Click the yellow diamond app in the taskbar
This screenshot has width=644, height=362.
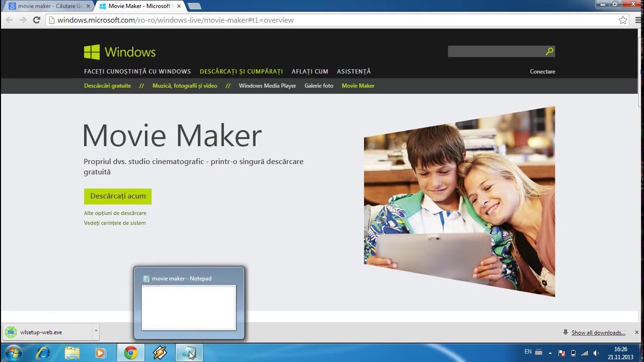coord(160,353)
